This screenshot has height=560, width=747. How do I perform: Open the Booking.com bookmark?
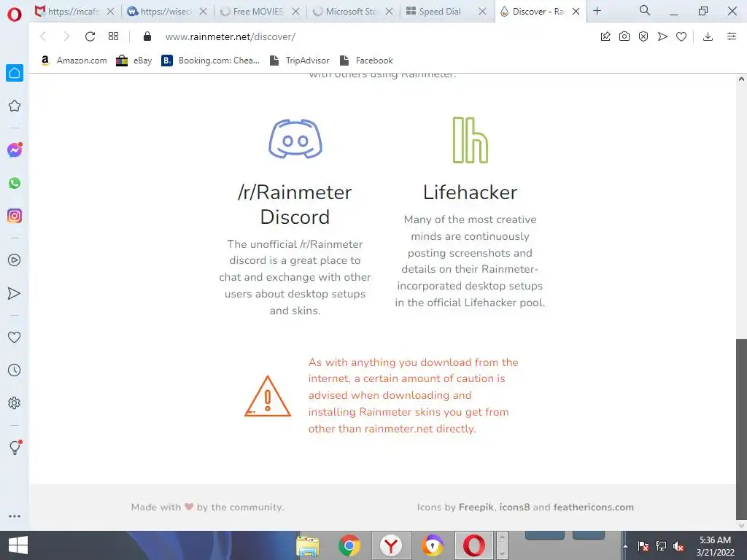[x=211, y=61]
